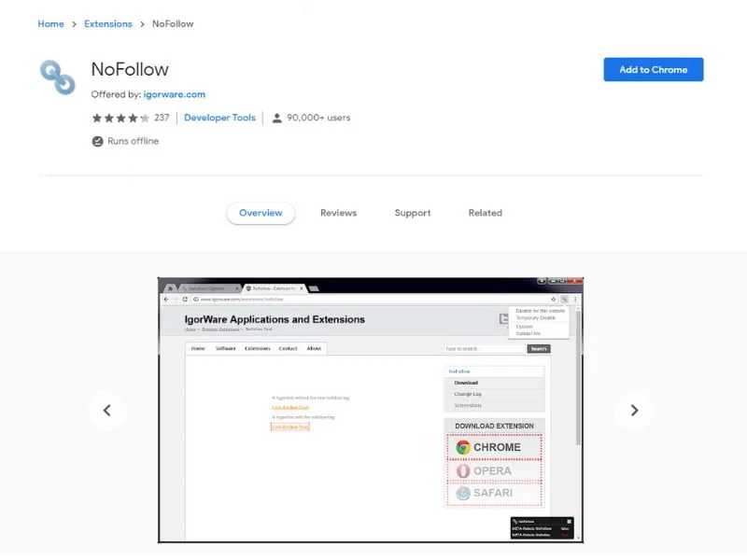Click the Runs offline checkmark icon

[97, 142]
